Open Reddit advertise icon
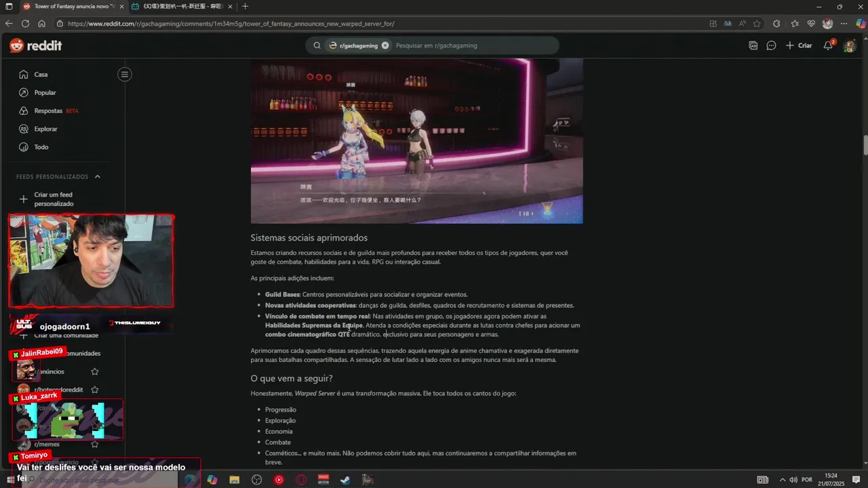This screenshot has width=868, height=488. 753,45
